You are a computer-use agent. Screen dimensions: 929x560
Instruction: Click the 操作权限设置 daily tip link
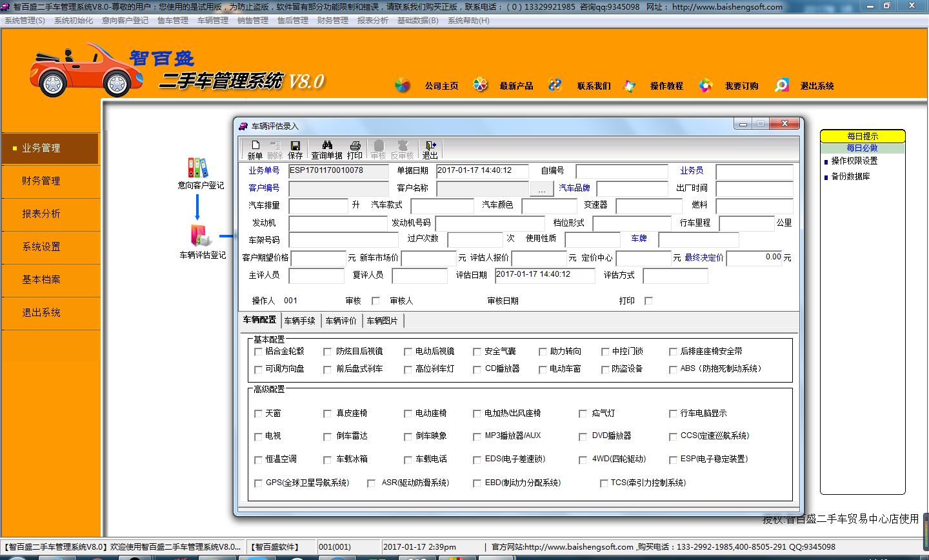854,161
